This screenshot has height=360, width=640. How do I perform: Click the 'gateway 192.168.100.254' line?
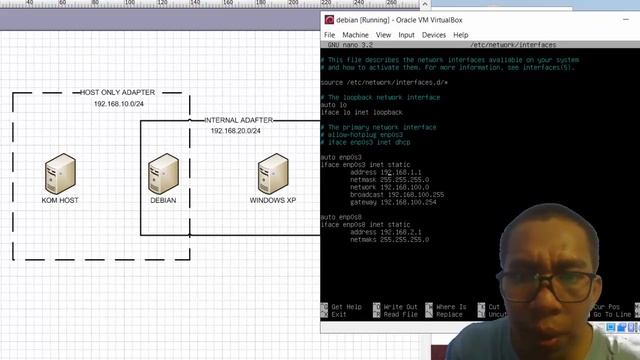(393, 202)
